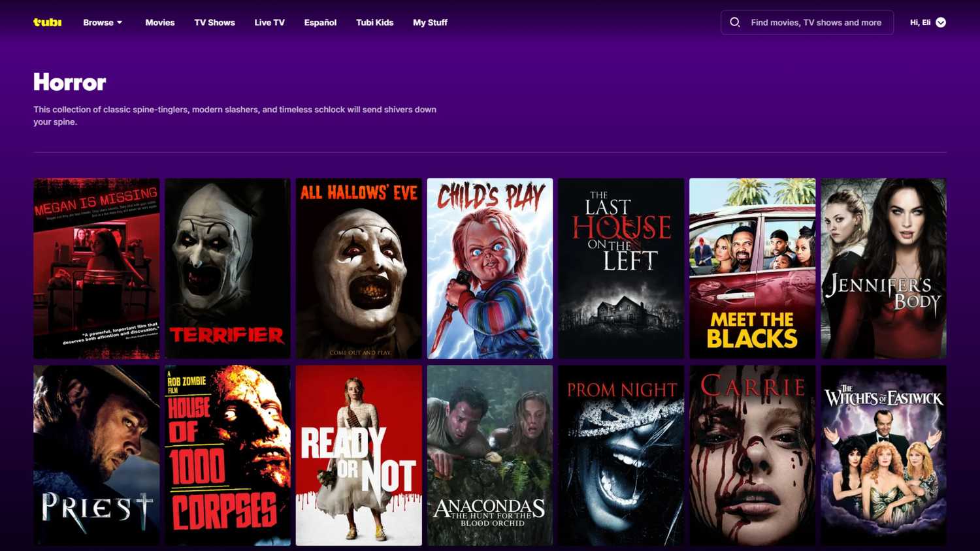This screenshot has height=551, width=980.
Task: Open The Last House on the Left
Action: pos(621,268)
